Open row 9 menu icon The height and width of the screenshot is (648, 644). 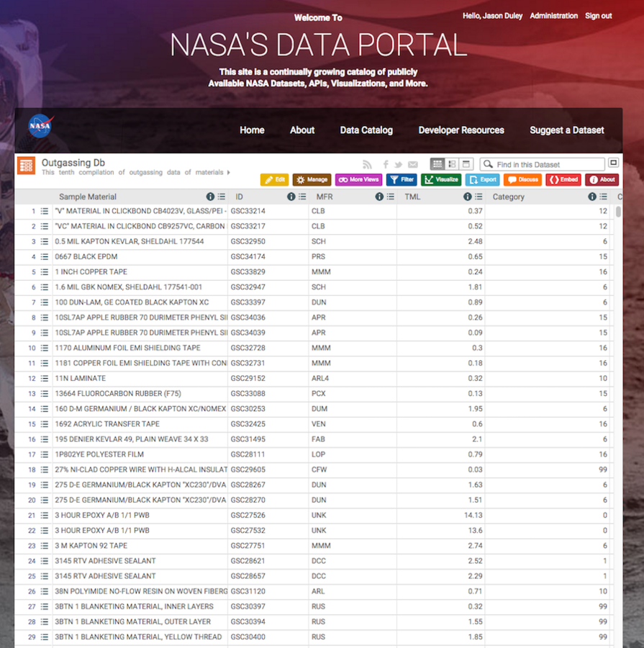[45, 333]
